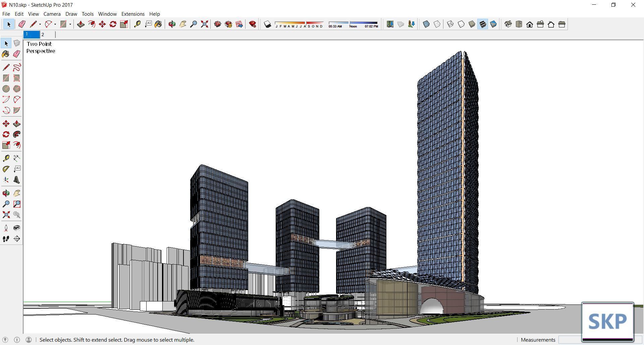Select the Axes tool in left panel
Image resolution: width=644 pixels, height=345 pixels.
pos(6,180)
